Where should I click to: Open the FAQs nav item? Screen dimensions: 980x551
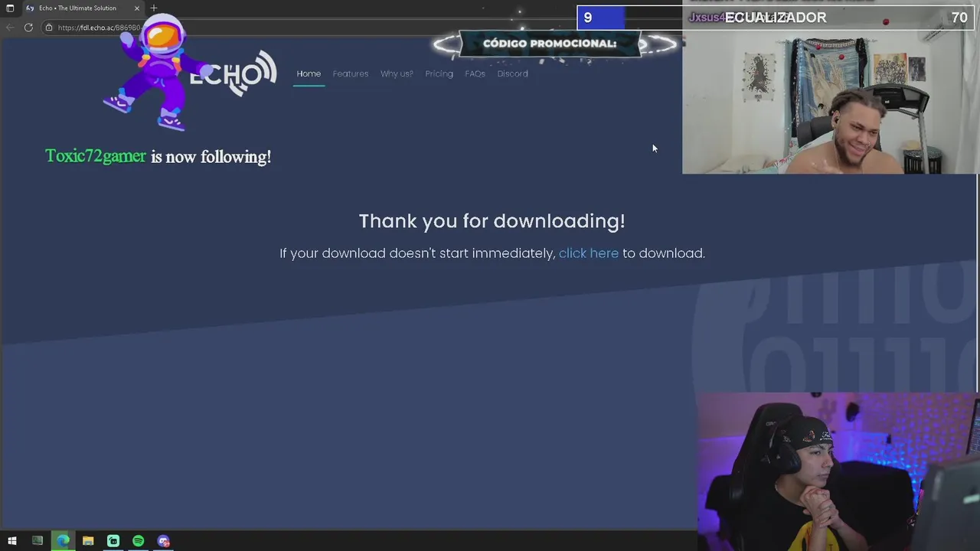tap(475, 73)
